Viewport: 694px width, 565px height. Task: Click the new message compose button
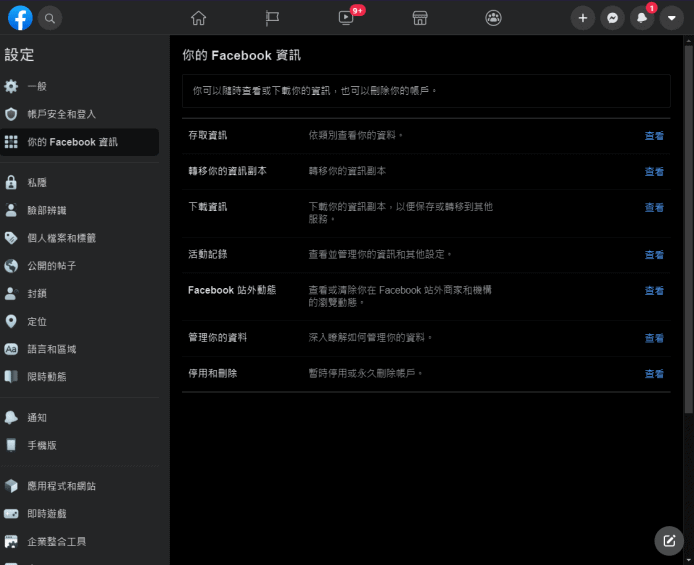point(669,541)
